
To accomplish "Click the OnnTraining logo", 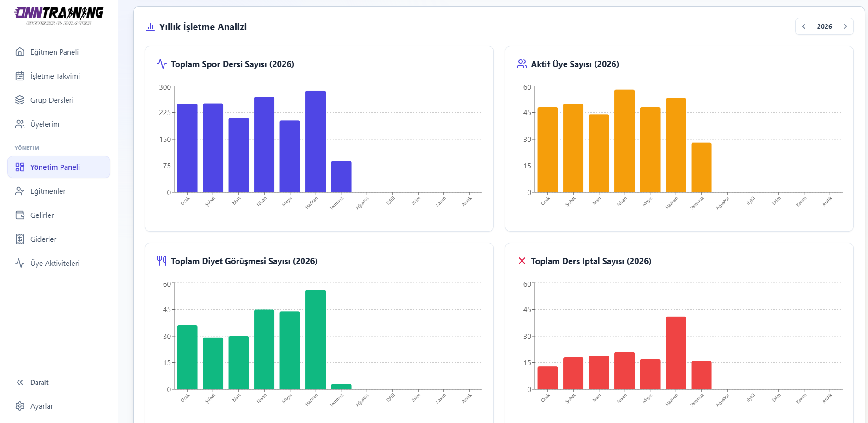I will click(59, 16).
